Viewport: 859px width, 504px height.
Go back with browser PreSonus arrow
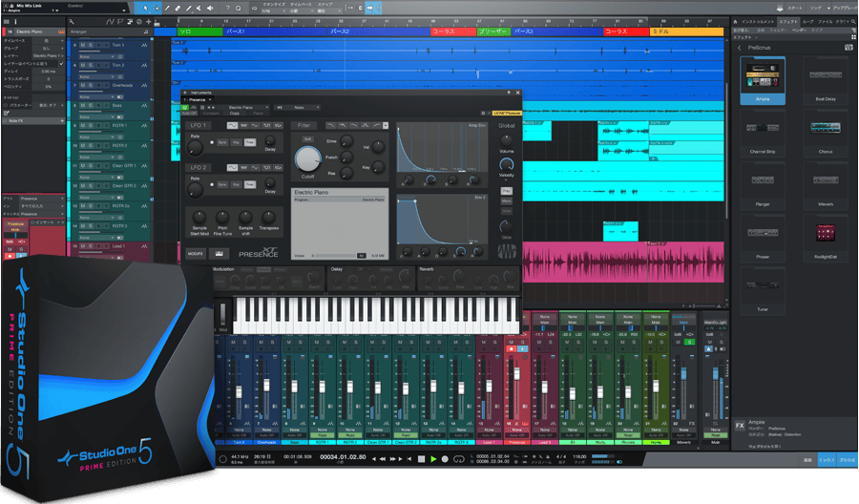740,48
